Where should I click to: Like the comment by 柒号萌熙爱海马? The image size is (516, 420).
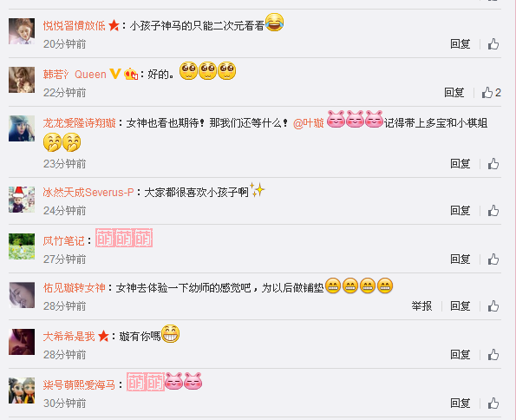(x=493, y=404)
